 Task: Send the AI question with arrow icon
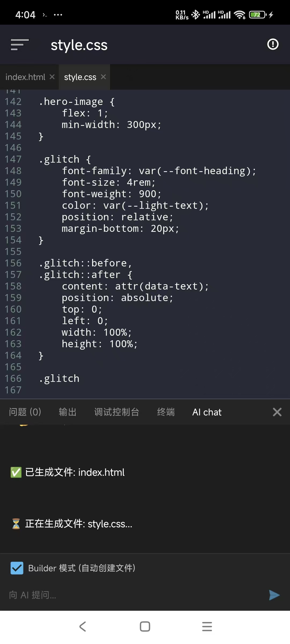274,595
